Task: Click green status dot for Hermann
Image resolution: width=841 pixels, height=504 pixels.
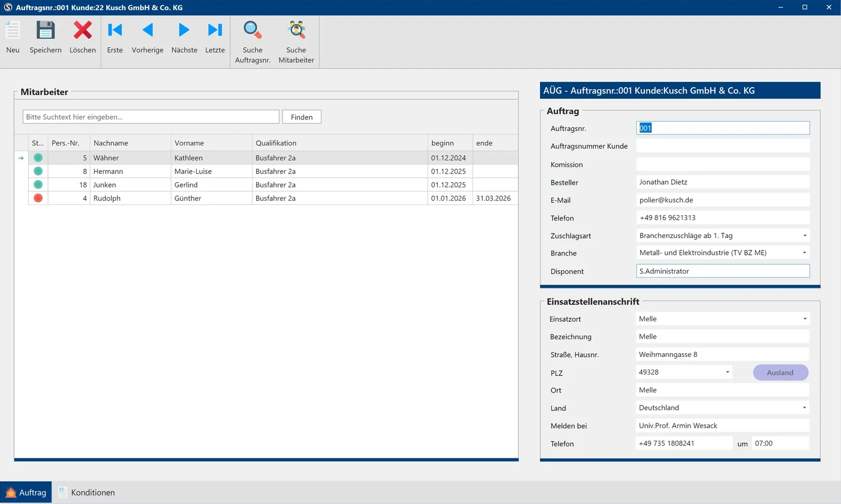Action: (38, 171)
